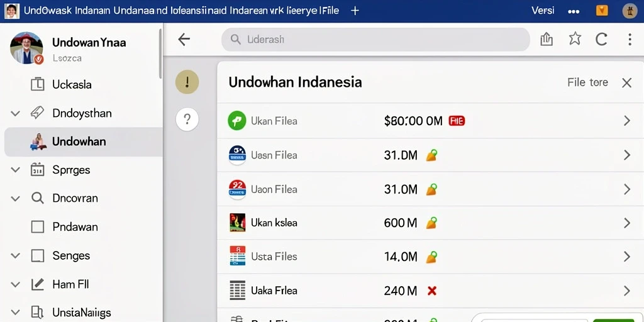644x322 pixels.
Task: Click the Versi title bar item
Action: (543, 11)
